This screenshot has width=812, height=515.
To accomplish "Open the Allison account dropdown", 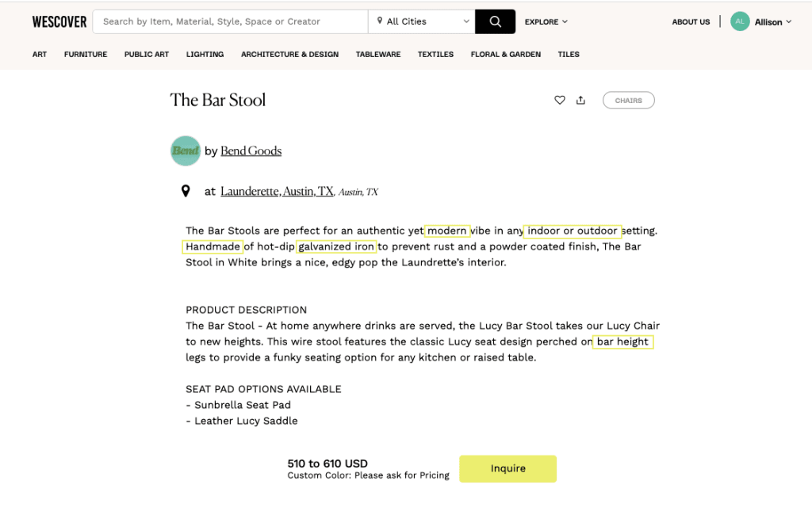I will (772, 21).
